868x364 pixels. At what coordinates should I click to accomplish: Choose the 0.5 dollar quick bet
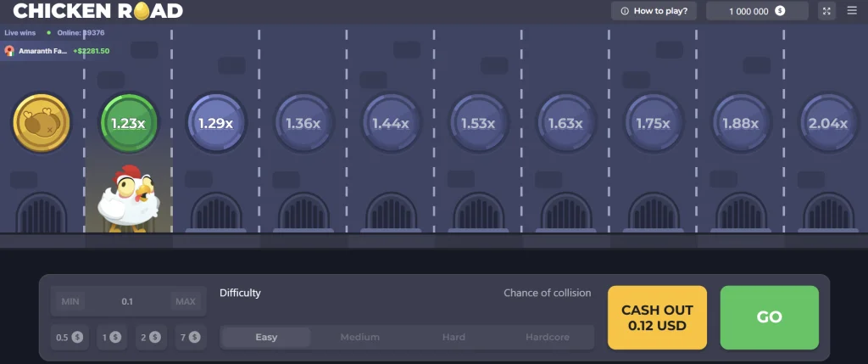click(x=70, y=337)
